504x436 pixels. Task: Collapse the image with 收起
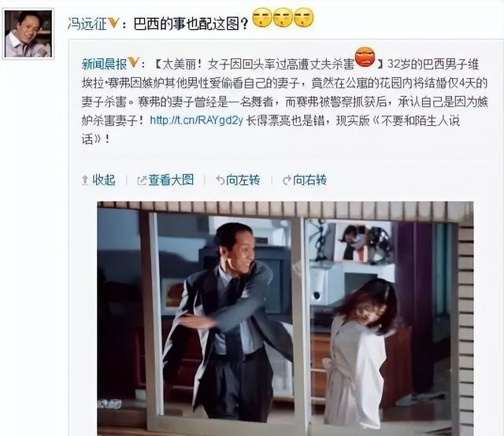point(103,180)
